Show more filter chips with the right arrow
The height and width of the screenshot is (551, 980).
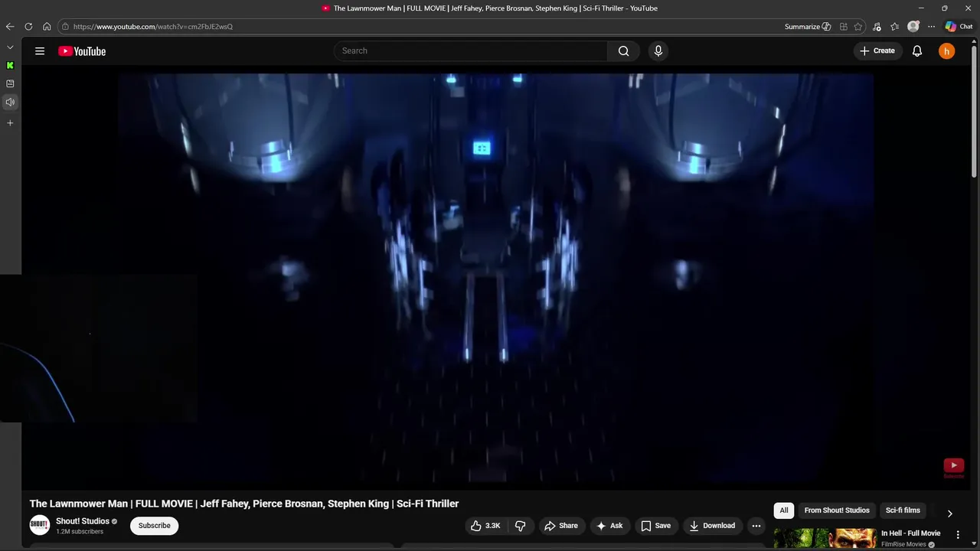click(x=949, y=514)
